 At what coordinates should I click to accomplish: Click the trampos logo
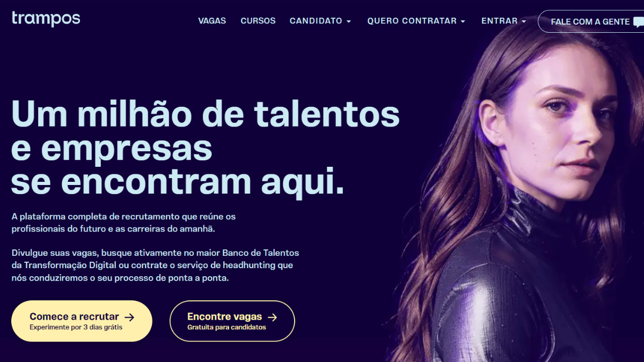click(x=46, y=19)
